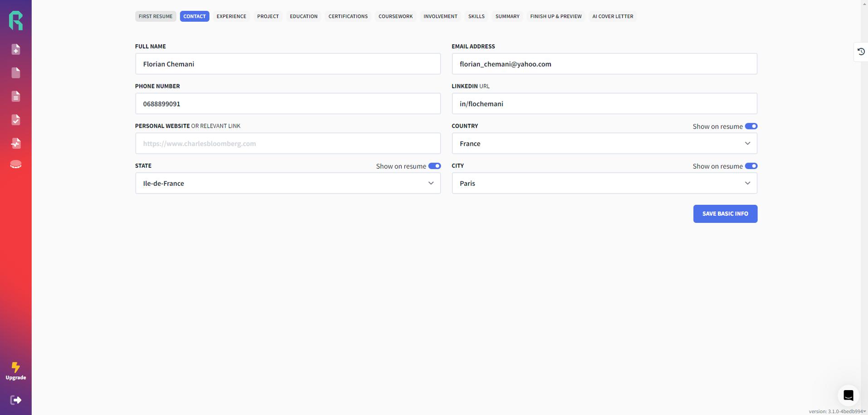Open the checkmark document icon in the sidebar
Image resolution: width=868 pixels, height=415 pixels.
pyautogui.click(x=16, y=120)
